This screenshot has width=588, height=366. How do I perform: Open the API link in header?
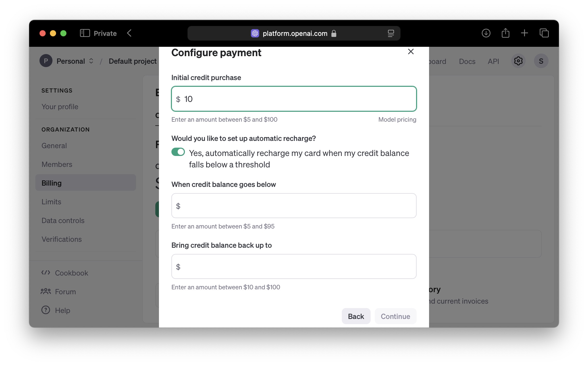493,61
